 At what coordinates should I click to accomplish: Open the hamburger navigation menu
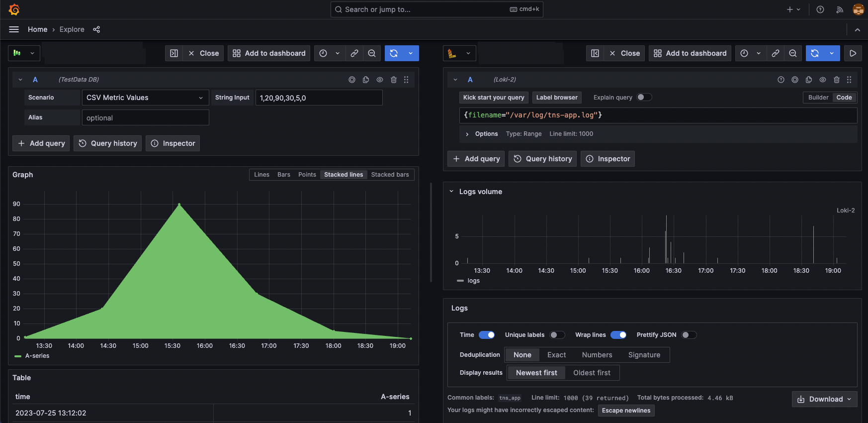click(x=14, y=29)
